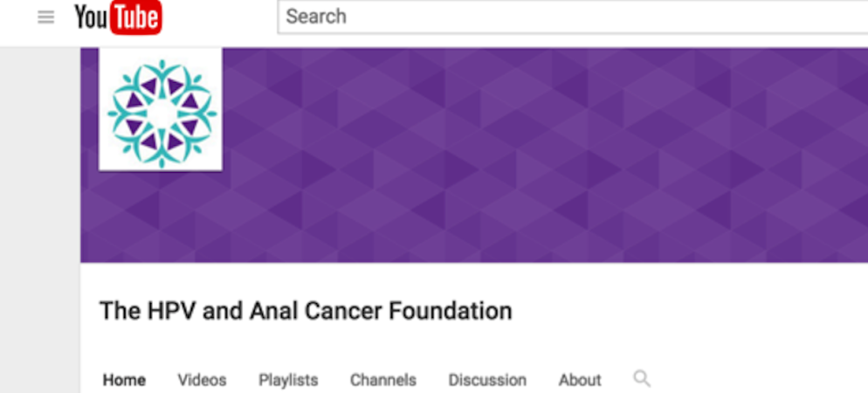Viewport: 868px width, 393px height.
Task: Open the About tab
Action: (580, 380)
